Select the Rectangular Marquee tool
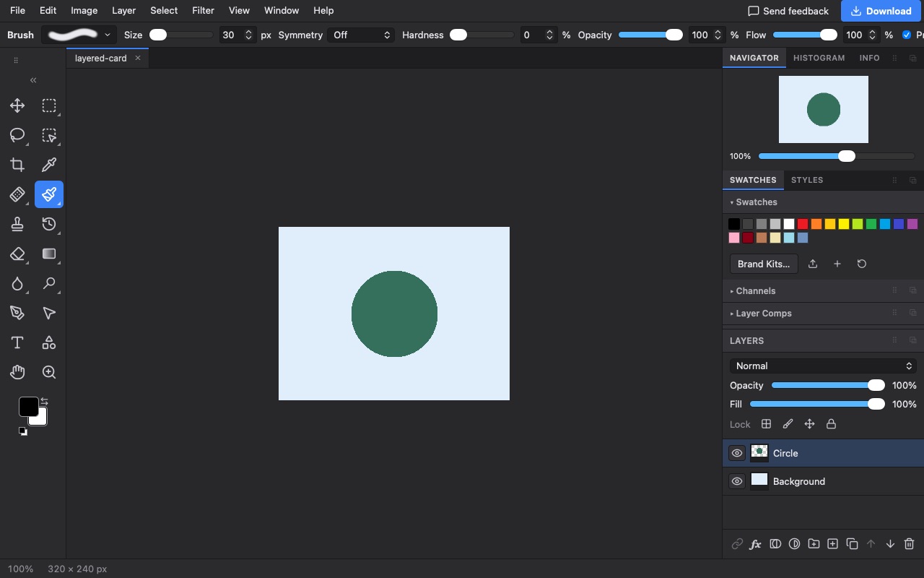 (49, 105)
